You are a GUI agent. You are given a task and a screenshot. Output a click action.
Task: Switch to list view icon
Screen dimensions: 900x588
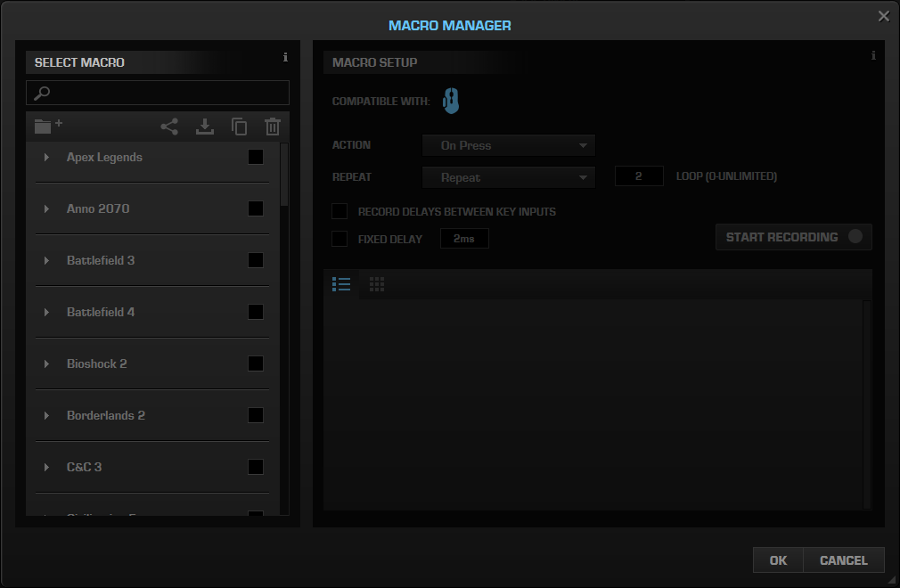[341, 284]
